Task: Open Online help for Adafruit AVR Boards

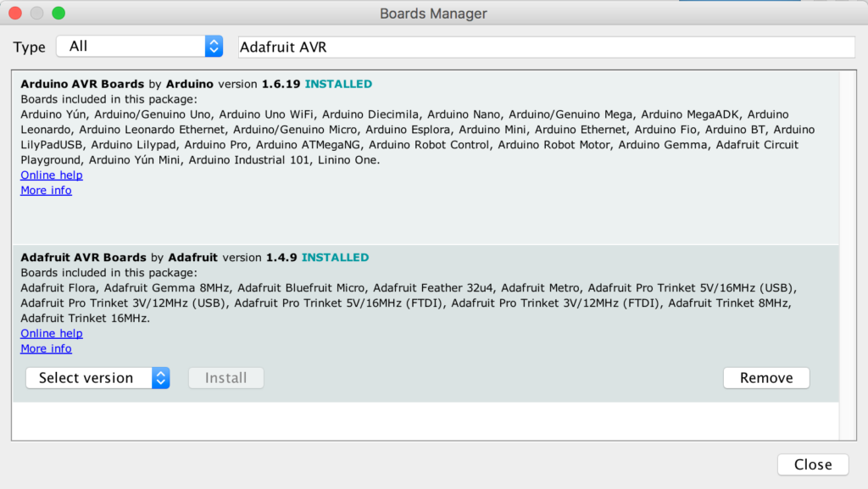Action: [51, 333]
